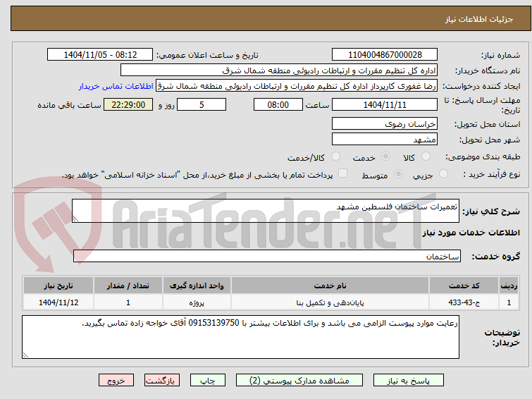Click the remaining time field 22:29:00
Image resolution: width=532 pixels, height=399 pixels.
(128, 104)
